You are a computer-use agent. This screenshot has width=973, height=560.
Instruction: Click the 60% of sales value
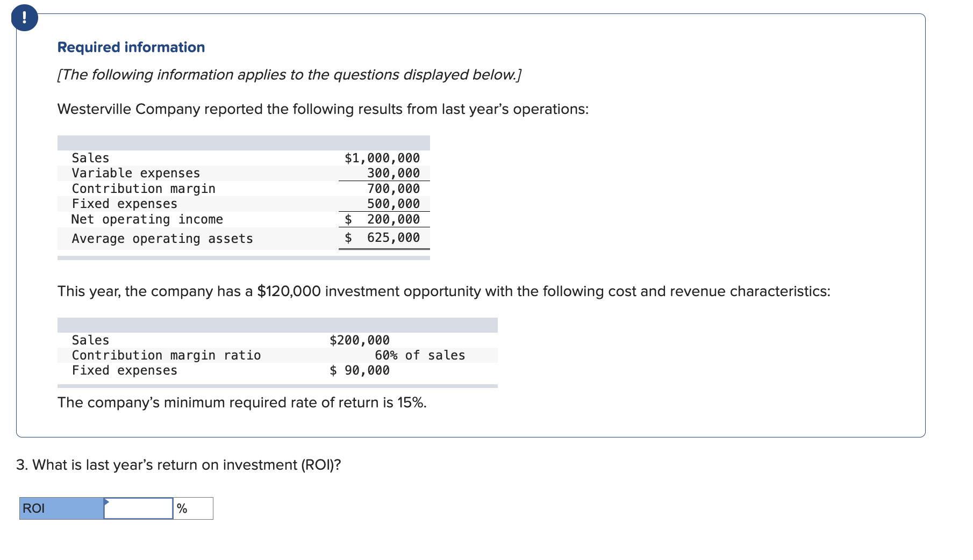(420, 355)
